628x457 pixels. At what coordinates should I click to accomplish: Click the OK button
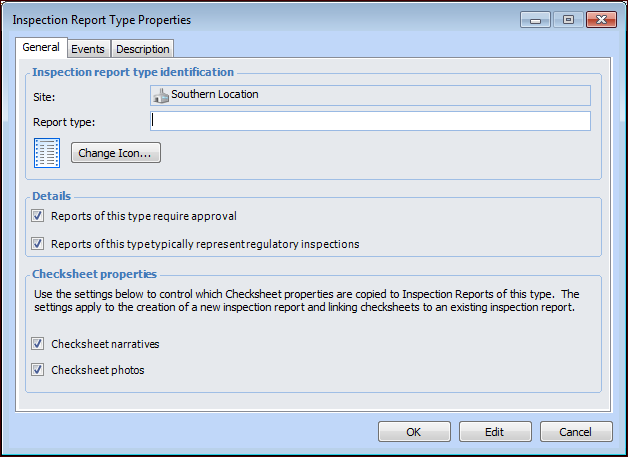click(x=414, y=432)
